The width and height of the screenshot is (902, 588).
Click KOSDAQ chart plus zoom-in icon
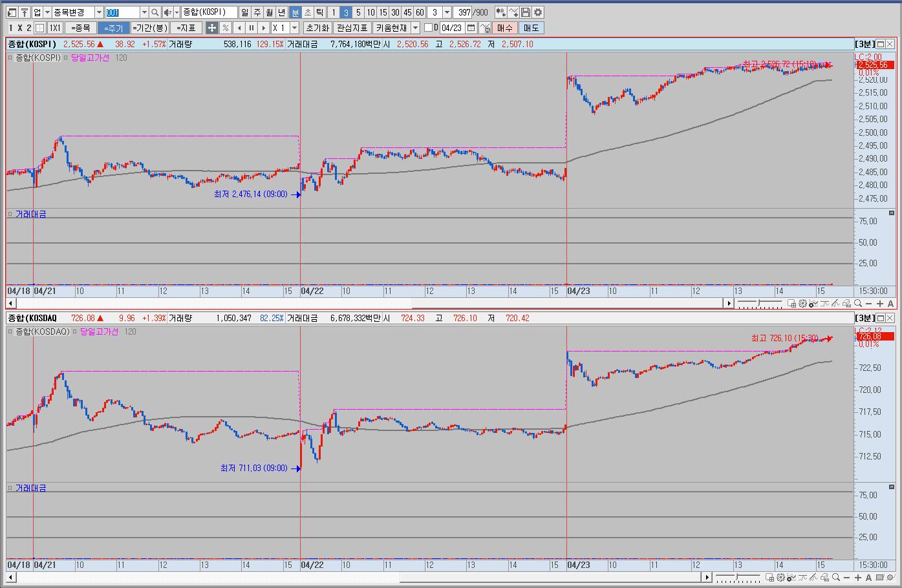[858, 578]
